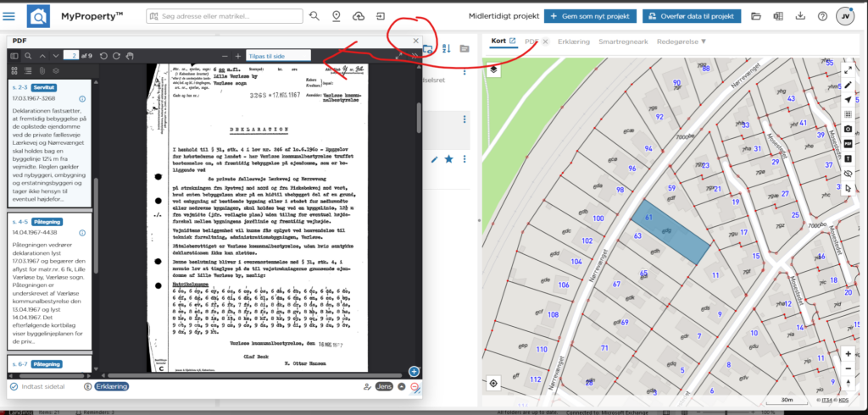Click 'Overfør data til projekt' button
Screen dimensions: 868x415
coord(692,16)
